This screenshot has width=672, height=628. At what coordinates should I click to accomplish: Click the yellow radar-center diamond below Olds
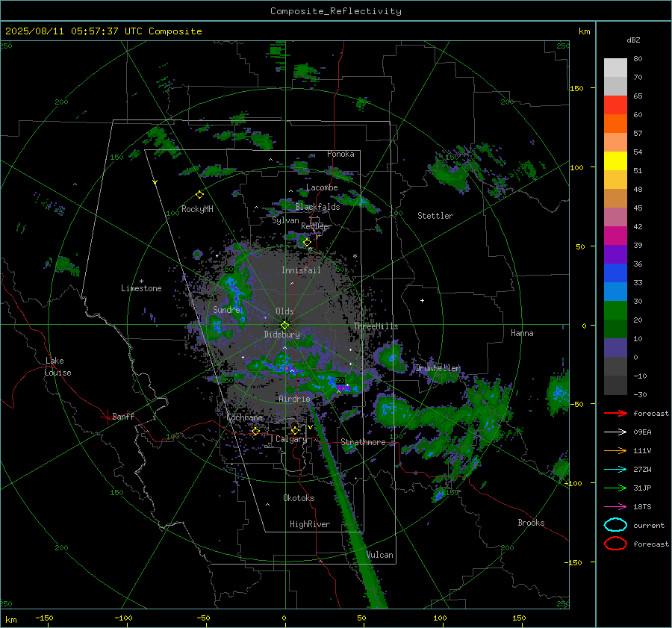coord(284,326)
